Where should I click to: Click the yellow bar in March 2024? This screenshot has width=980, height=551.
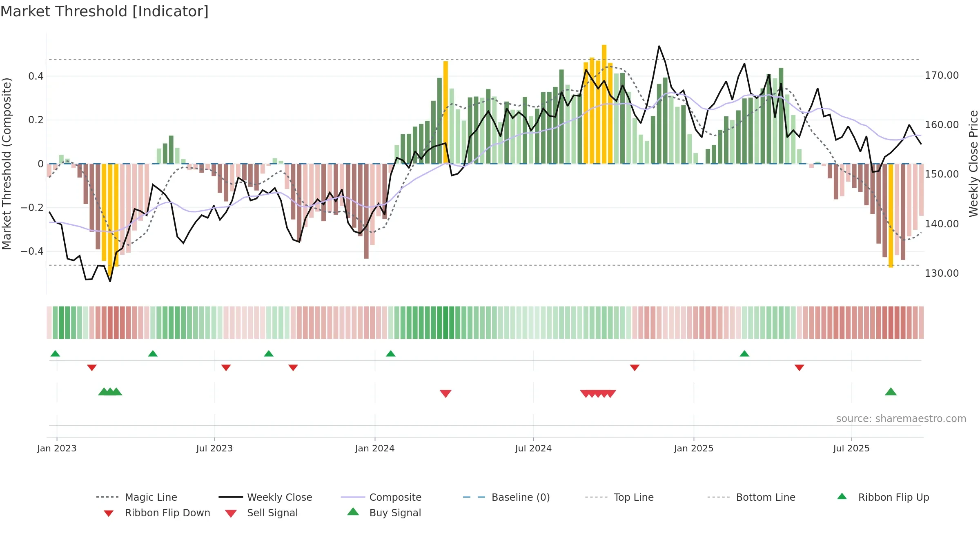pos(445,112)
